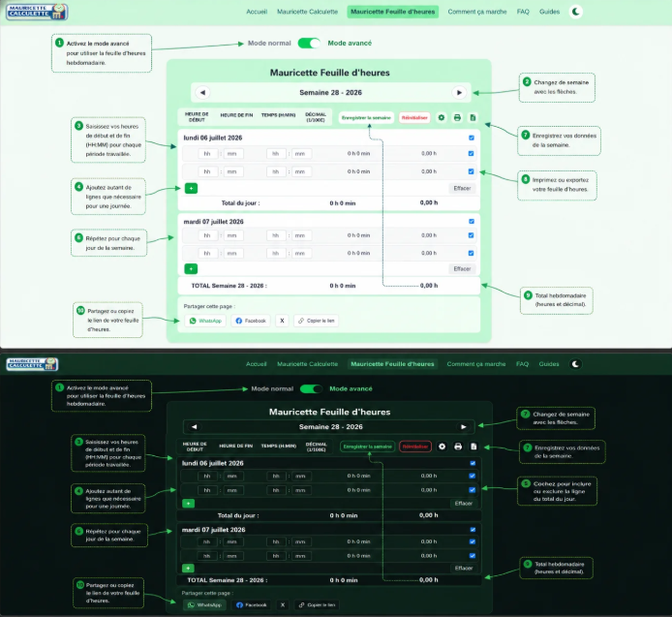Uncheck the lundi 06 juillet day checkbox, light theme
672x617 pixels.
click(x=472, y=138)
